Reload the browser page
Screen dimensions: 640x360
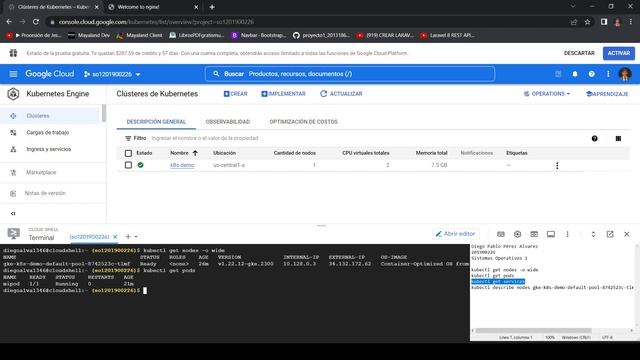36,22
